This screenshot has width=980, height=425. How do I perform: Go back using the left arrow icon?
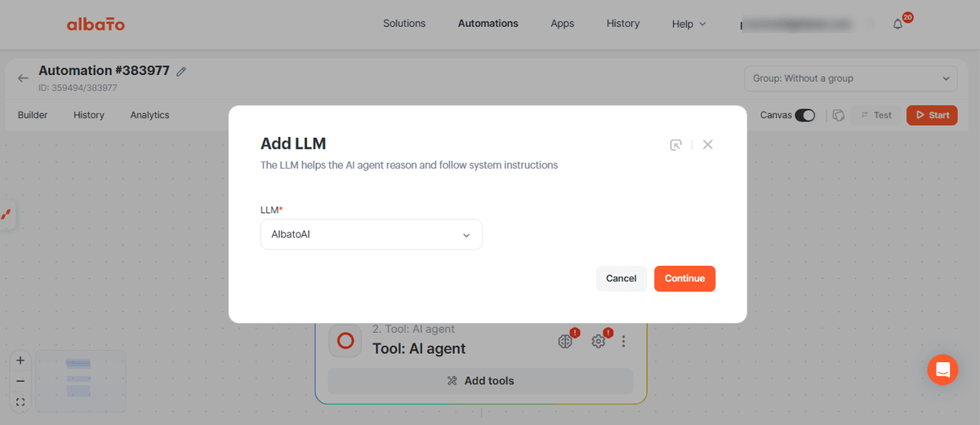[23, 78]
